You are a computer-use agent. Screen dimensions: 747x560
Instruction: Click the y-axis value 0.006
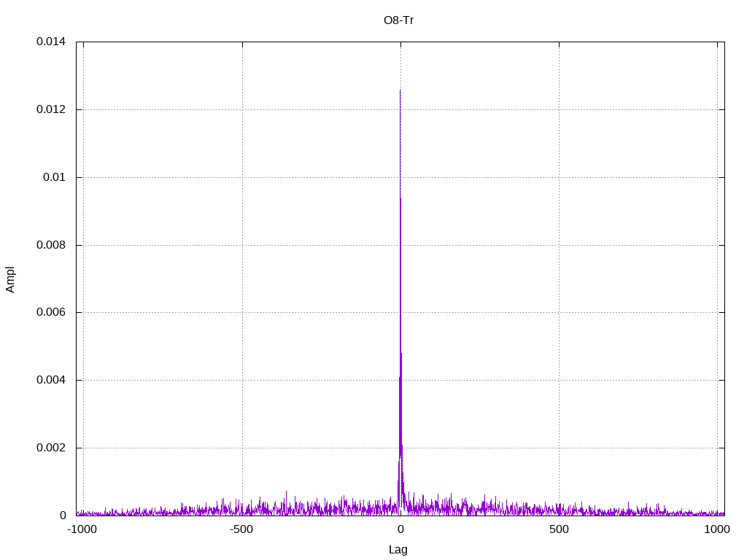(51, 312)
